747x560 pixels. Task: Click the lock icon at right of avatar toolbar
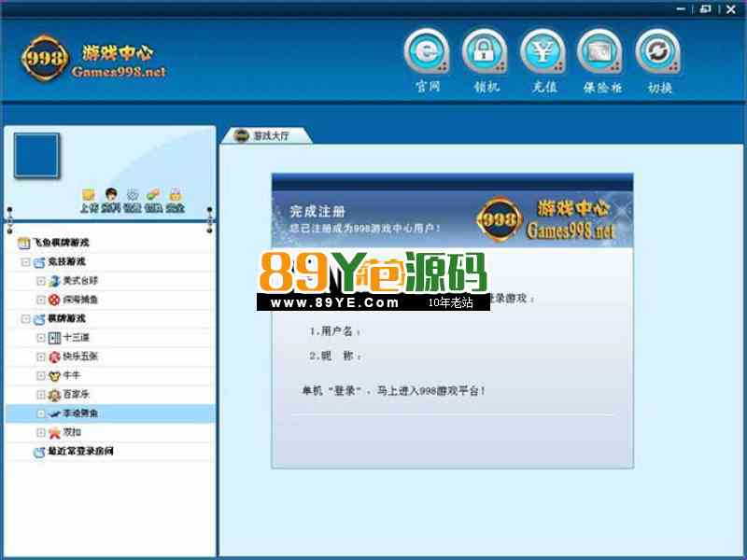tap(175, 194)
